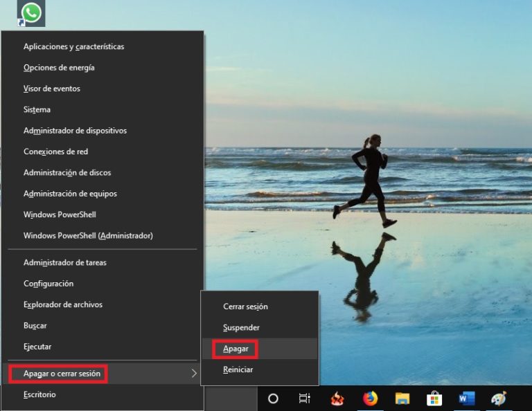Launch the red flame app in taskbar

pos(337,399)
